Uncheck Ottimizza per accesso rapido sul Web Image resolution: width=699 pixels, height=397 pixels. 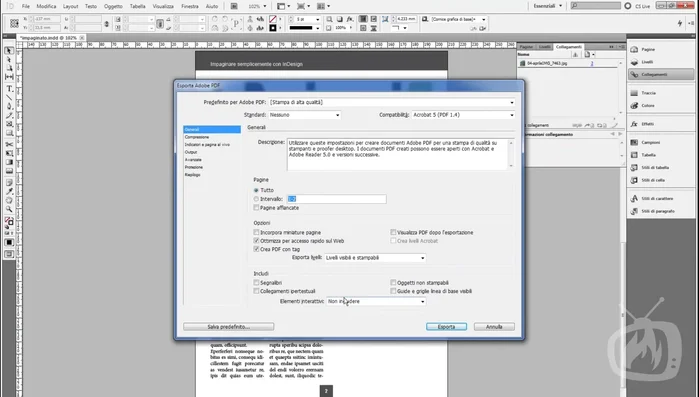[x=256, y=241]
